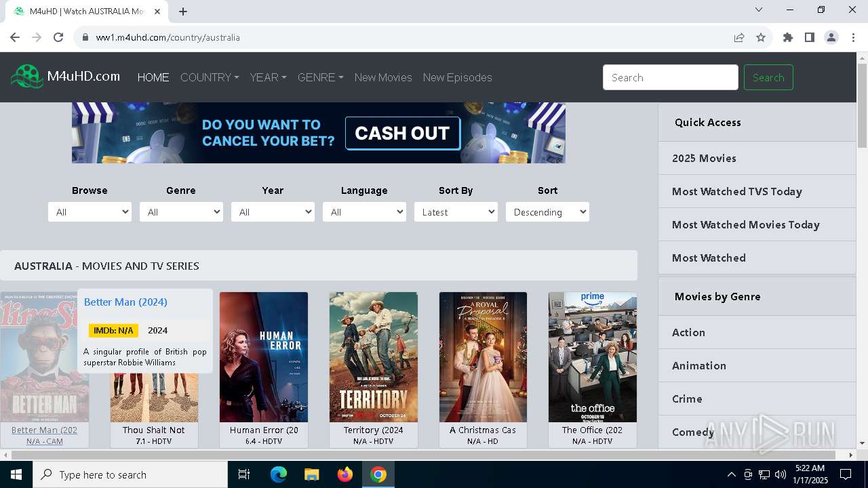Click the share page icon in address bar

[739, 37]
